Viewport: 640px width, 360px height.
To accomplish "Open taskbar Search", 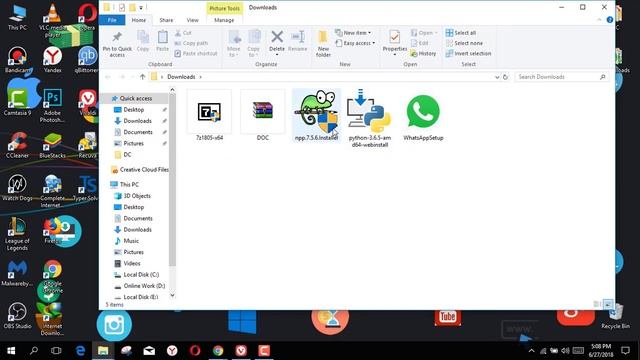I will point(34,351).
